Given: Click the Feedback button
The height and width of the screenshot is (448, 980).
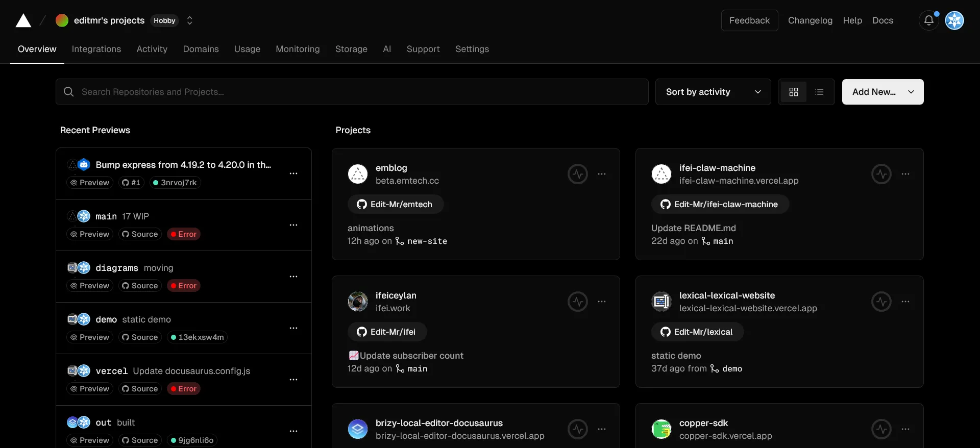Looking at the screenshot, I should 749,20.
